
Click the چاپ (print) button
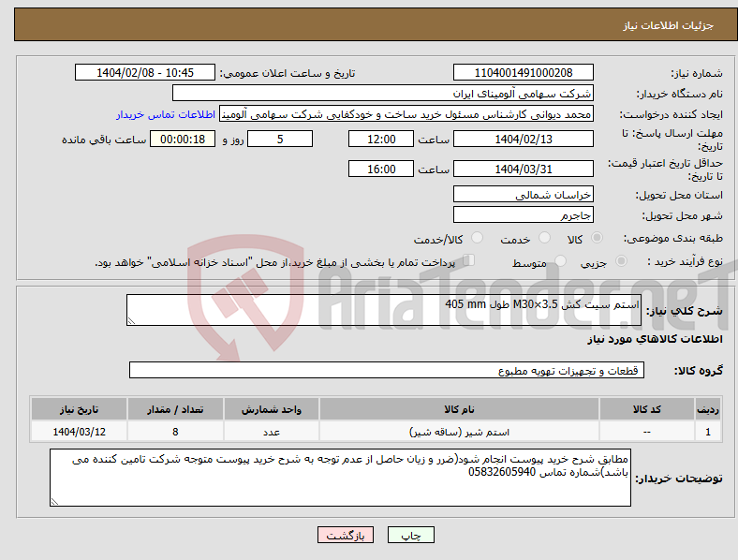pyautogui.click(x=410, y=535)
